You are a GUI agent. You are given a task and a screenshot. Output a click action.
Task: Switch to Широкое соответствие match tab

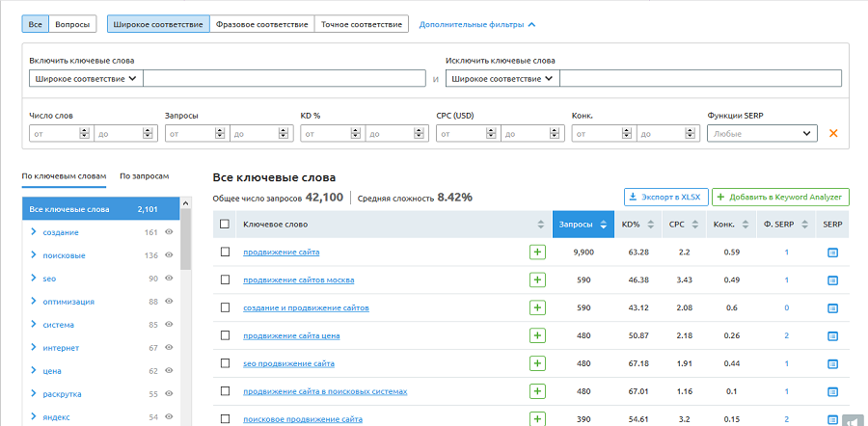point(158,24)
